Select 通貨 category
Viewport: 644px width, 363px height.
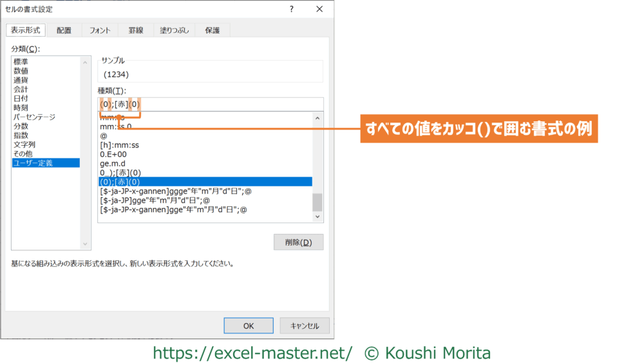21,80
